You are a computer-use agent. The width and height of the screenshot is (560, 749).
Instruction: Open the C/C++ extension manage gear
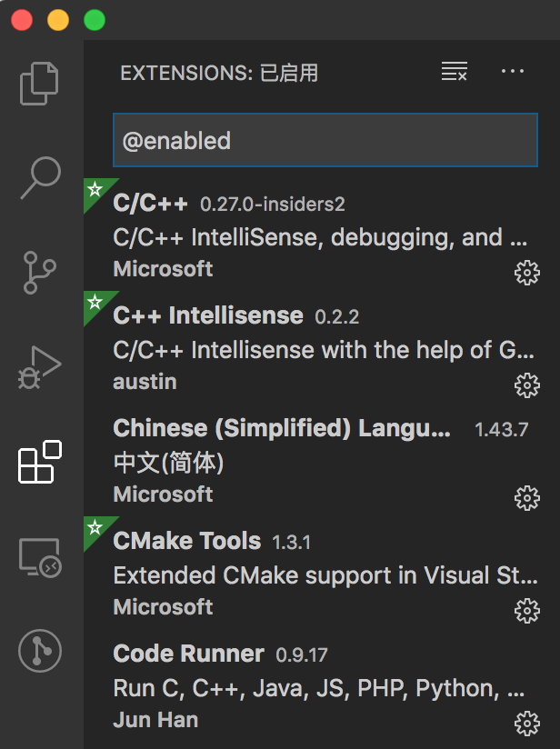527,273
